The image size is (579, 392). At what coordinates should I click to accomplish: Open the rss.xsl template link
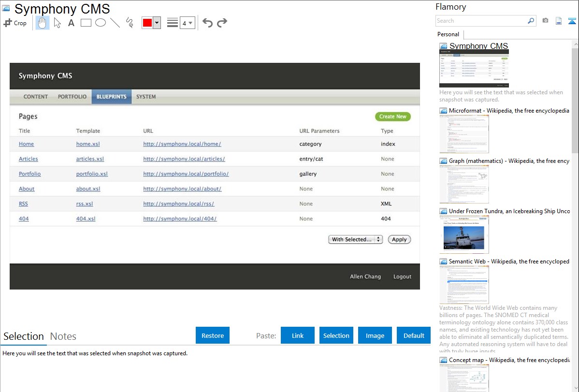[x=85, y=204]
